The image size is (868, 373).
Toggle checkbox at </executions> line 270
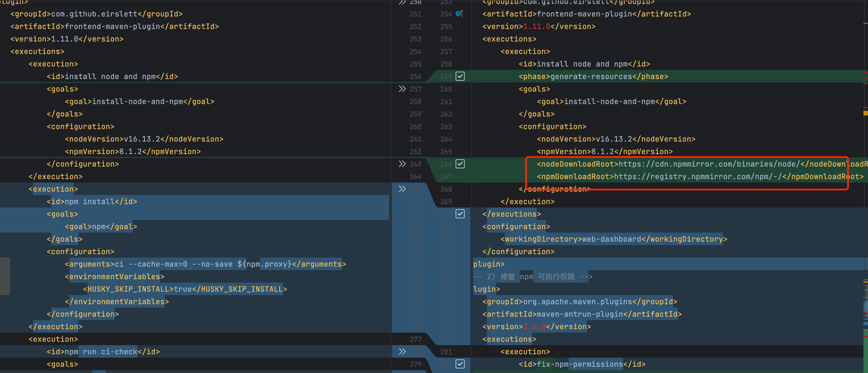click(460, 214)
